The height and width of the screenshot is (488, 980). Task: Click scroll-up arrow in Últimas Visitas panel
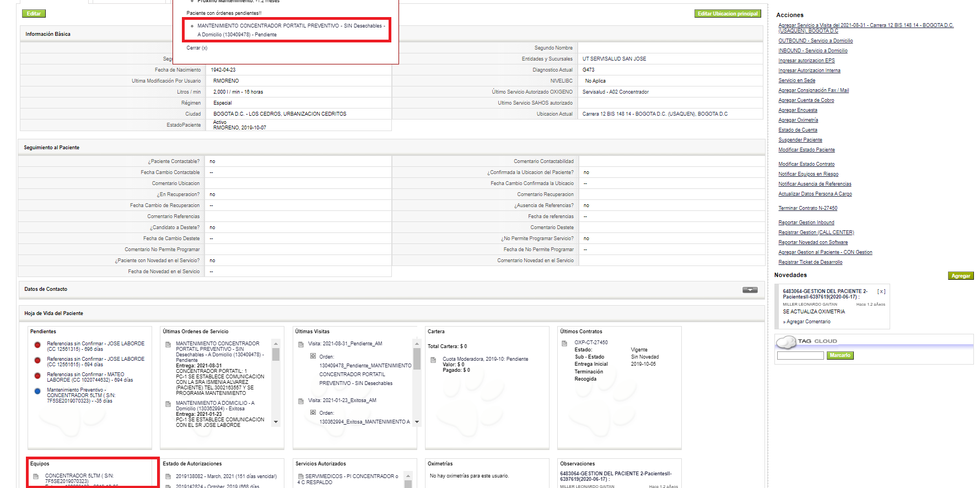click(417, 344)
